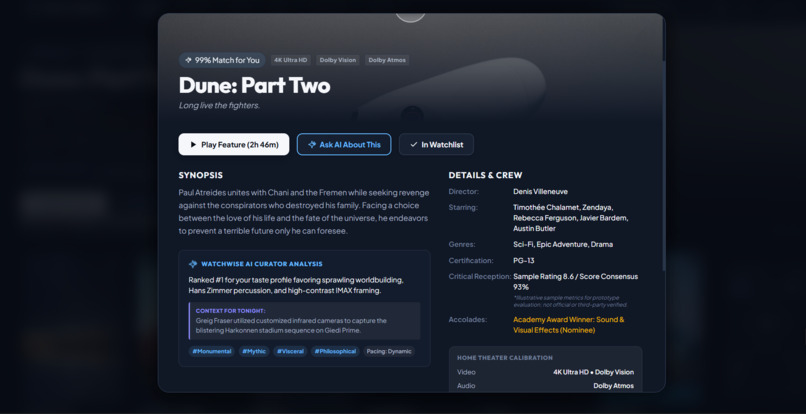Select the #Monumental tag
This screenshot has height=414, width=806.
click(x=212, y=351)
